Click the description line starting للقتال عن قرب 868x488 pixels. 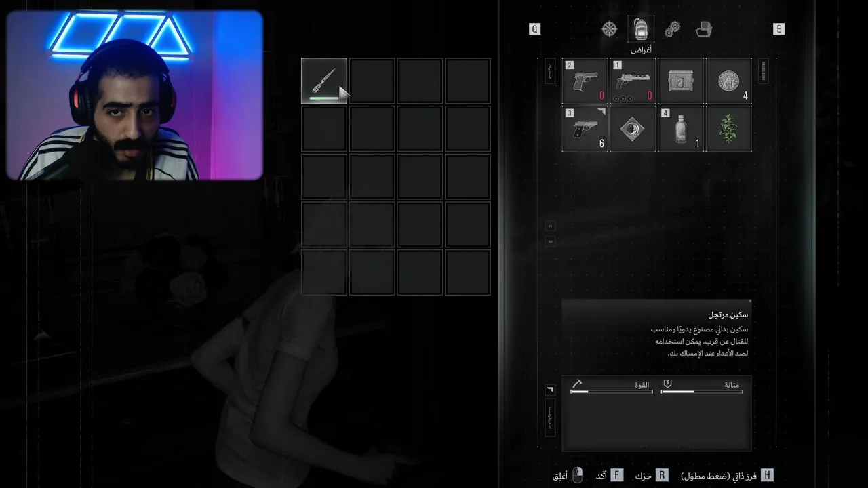[702, 341]
